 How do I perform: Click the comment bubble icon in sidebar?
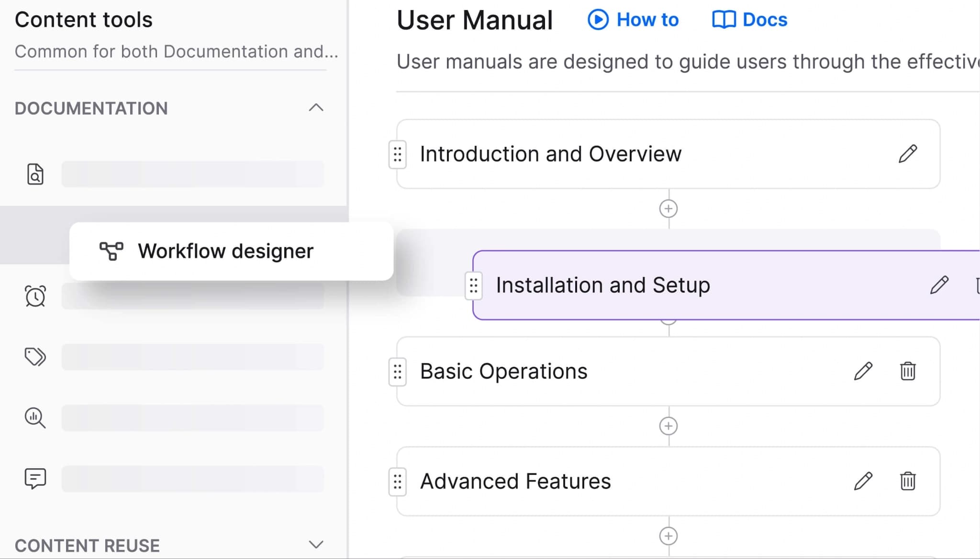click(35, 478)
